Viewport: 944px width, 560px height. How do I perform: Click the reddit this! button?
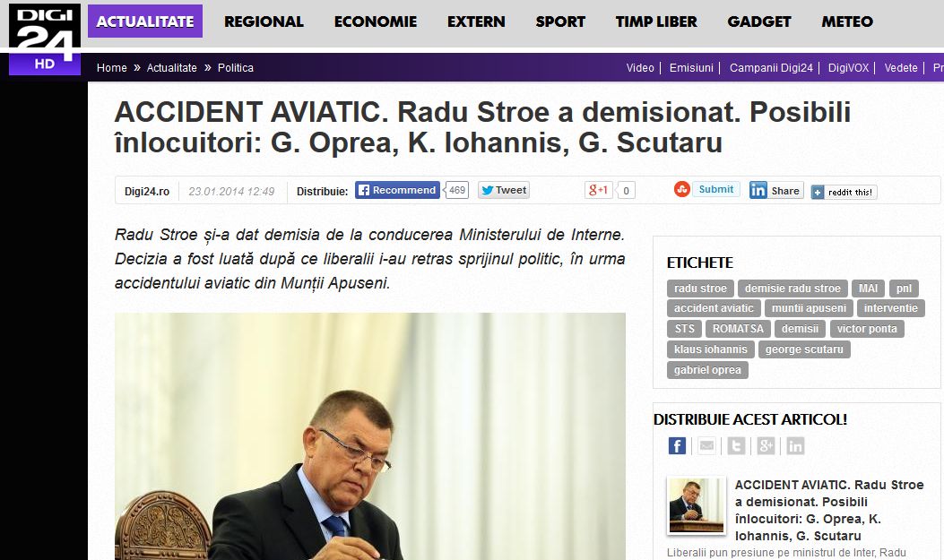coord(844,192)
